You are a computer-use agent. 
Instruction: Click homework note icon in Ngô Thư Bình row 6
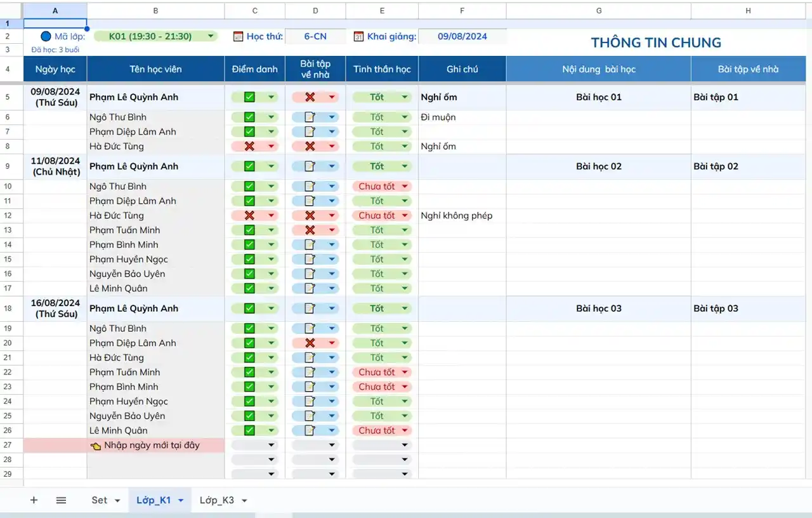(310, 117)
